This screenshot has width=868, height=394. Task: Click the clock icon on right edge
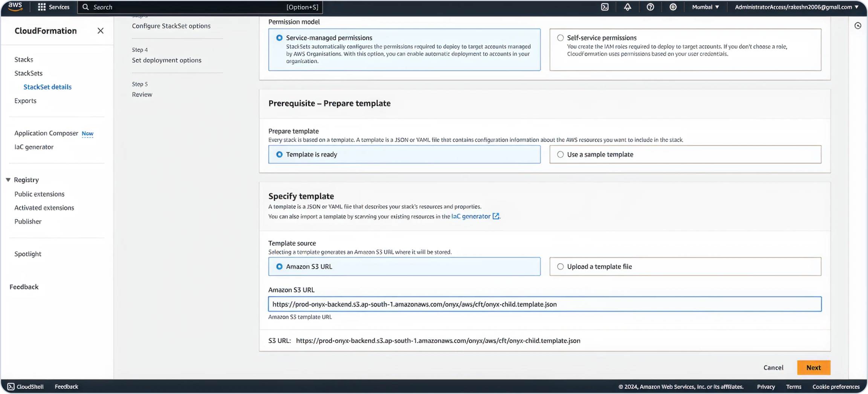tap(858, 26)
